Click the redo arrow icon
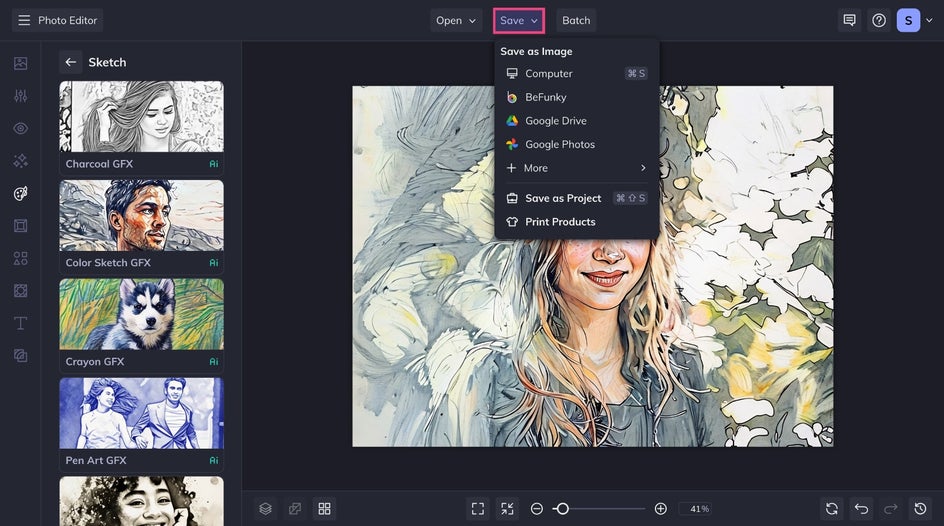The height and width of the screenshot is (526, 944). (891, 509)
